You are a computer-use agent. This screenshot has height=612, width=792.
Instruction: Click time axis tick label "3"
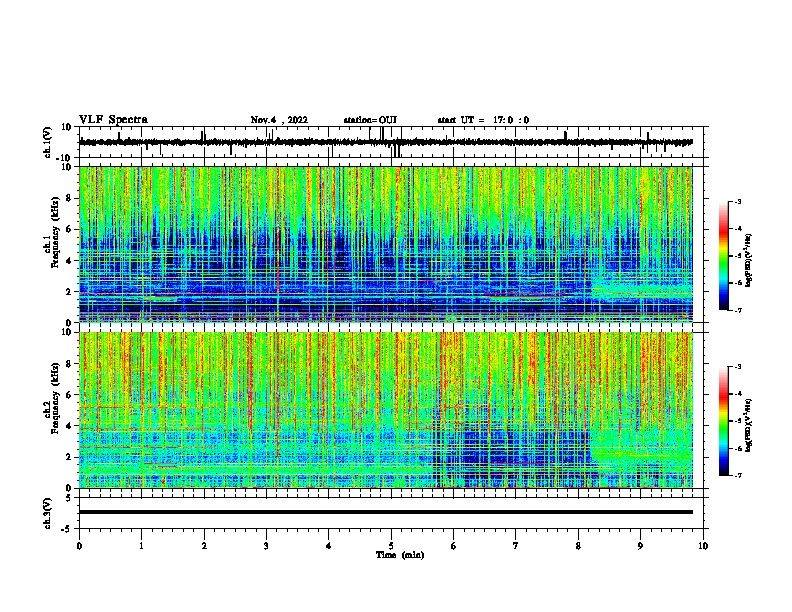tap(266, 546)
